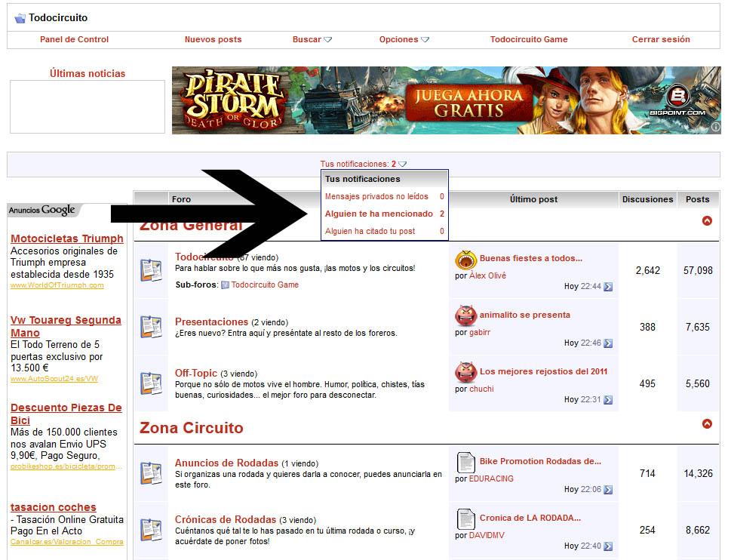Open the Off-Topic forum link
The width and height of the screenshot is (731, 560).
pyautogui.click(x=196, y=373)
